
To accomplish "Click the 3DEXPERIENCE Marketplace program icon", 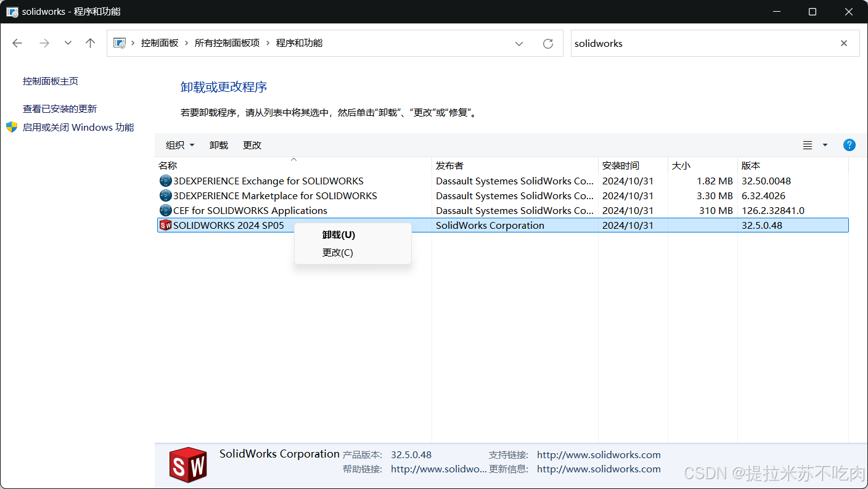I will tap(165, 196).
